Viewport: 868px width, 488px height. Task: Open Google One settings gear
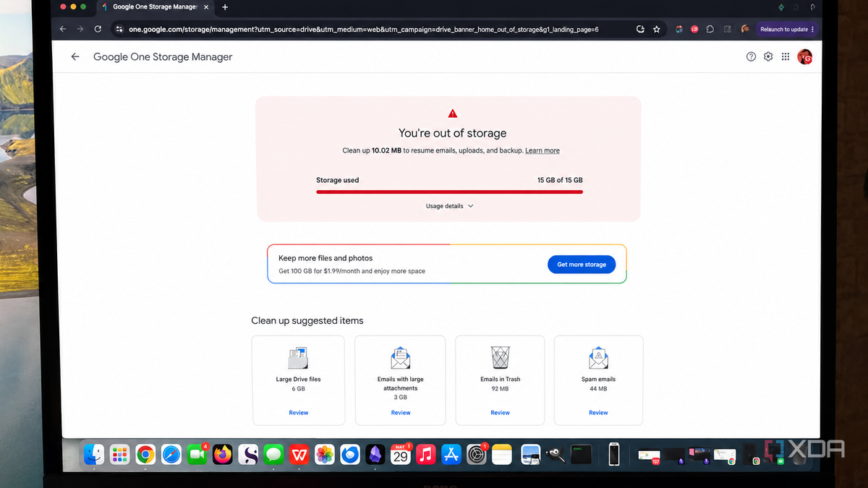click(x=768, y=57)
